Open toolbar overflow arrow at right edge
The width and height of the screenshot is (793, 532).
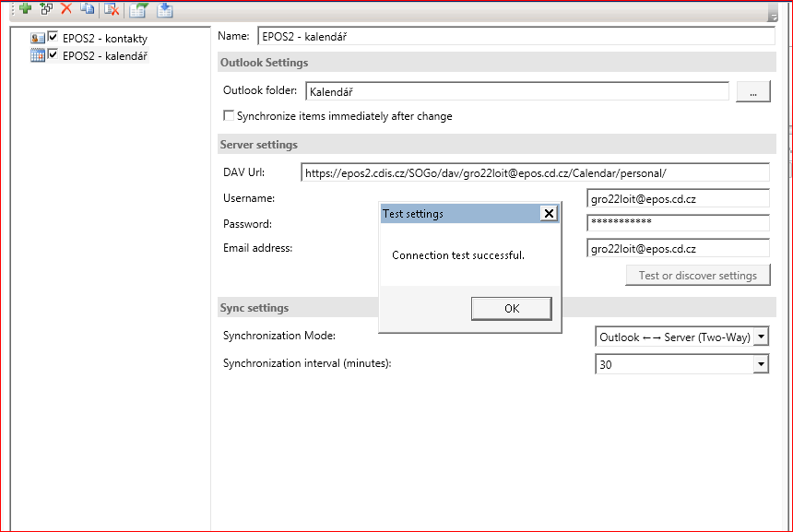(773, 13)
